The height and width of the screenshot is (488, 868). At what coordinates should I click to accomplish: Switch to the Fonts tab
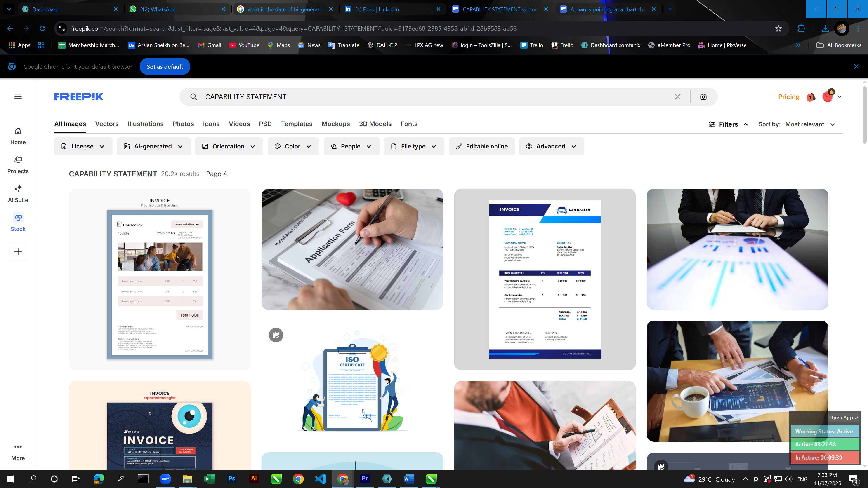coord(409,124)
